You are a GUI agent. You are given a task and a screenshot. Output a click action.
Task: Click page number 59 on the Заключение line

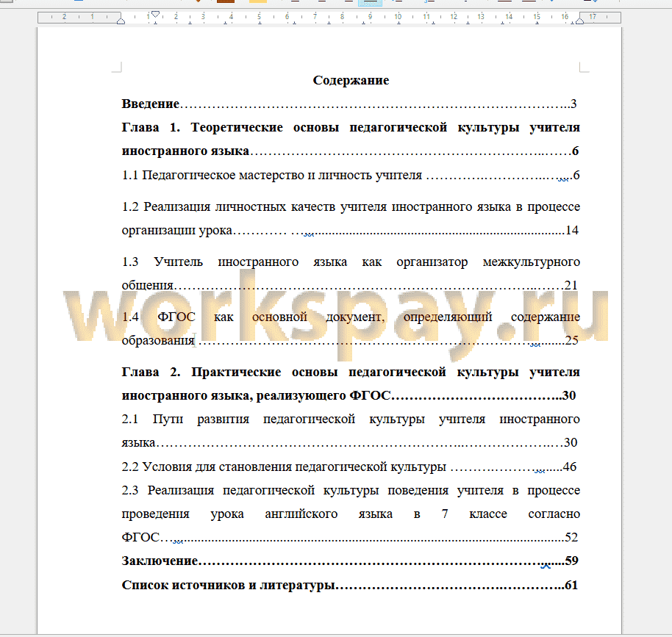click(572, 561)
